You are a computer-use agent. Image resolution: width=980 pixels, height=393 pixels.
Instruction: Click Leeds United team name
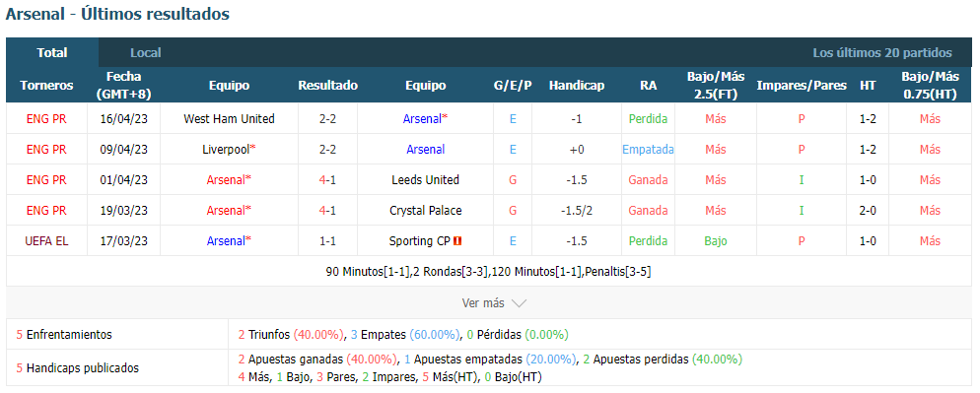click(425, 180)
